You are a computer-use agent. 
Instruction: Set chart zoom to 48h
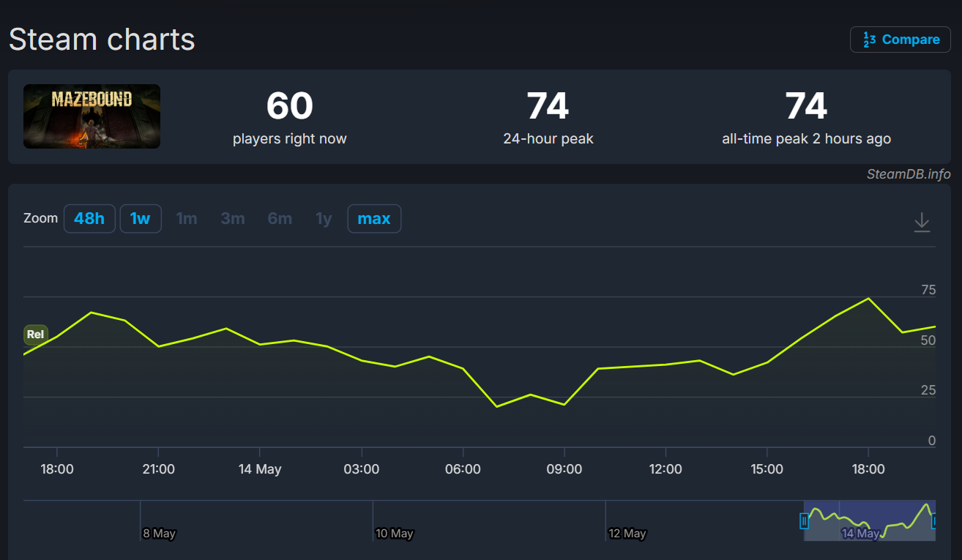(x=89, y=218)
